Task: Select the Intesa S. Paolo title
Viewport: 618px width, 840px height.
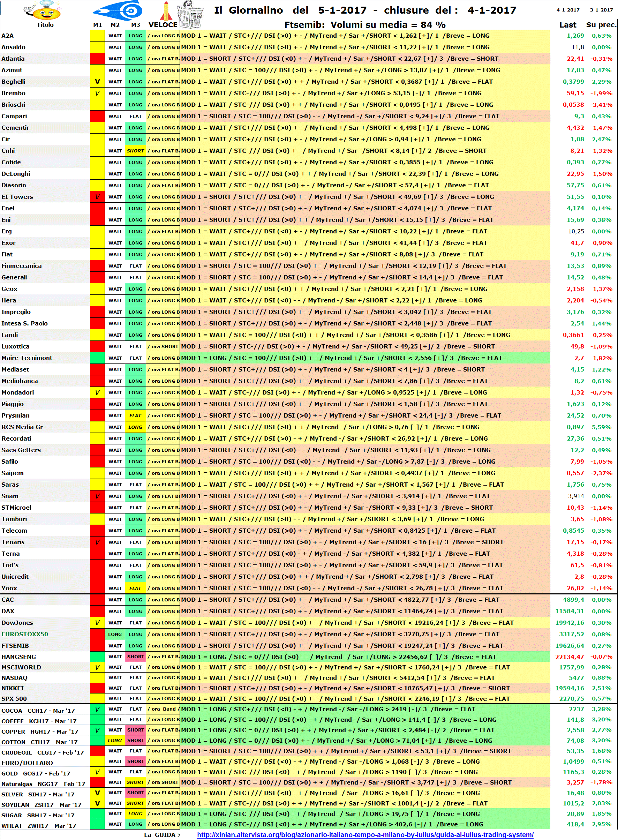Action: coord(25,323)
